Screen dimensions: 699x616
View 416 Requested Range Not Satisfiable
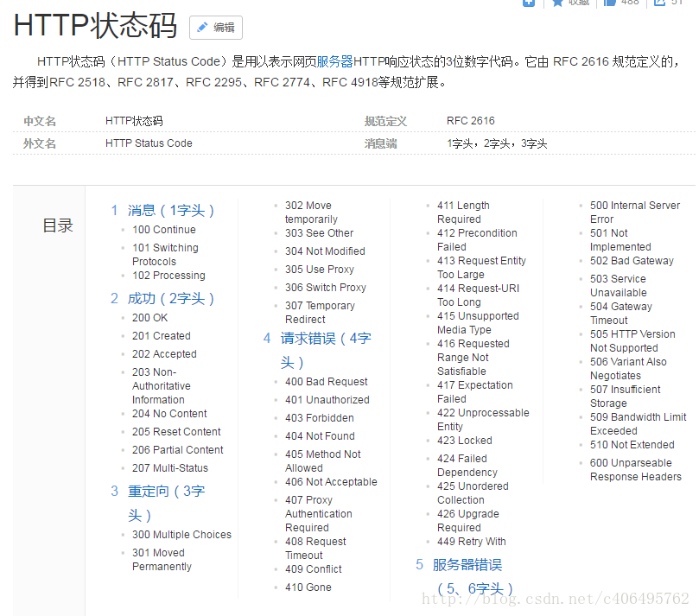[473, 358]
